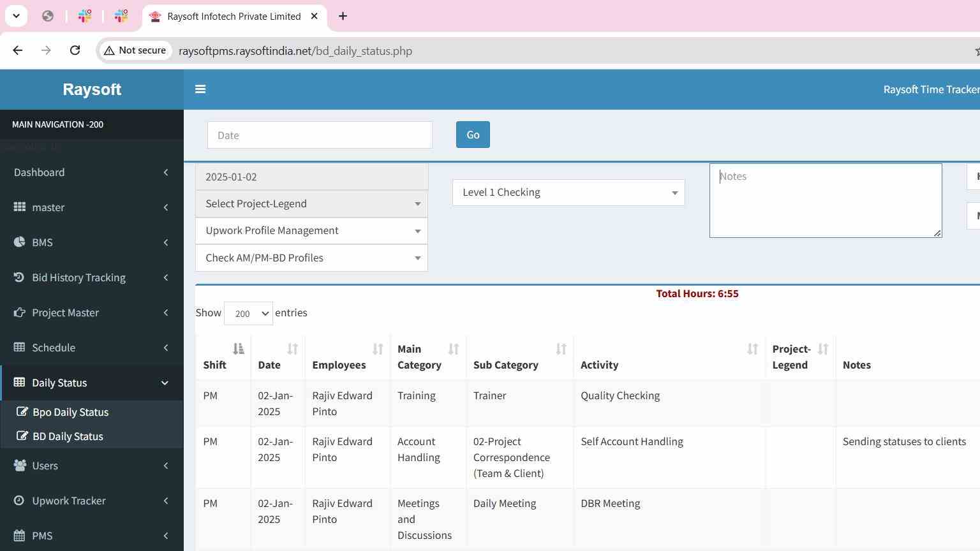The image size is (980, 551).
Task: Open BD Daily Status page
Action: [x=68, y=436]
